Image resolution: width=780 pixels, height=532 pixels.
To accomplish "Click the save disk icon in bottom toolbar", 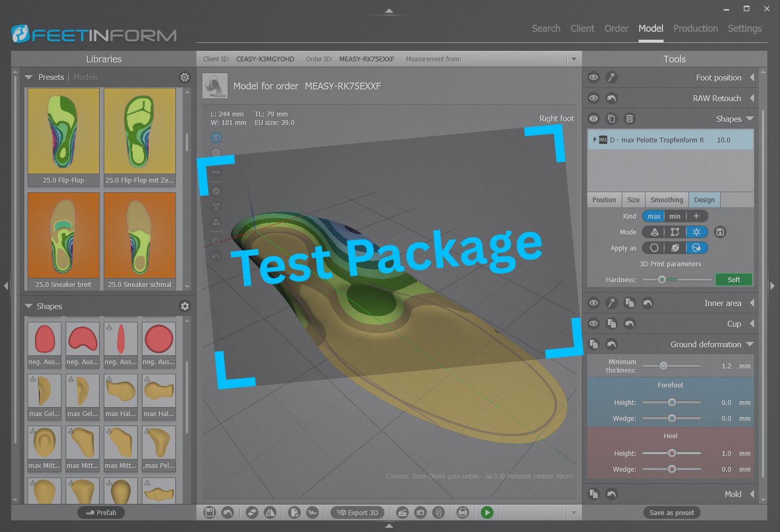I will tap(210, 512).
